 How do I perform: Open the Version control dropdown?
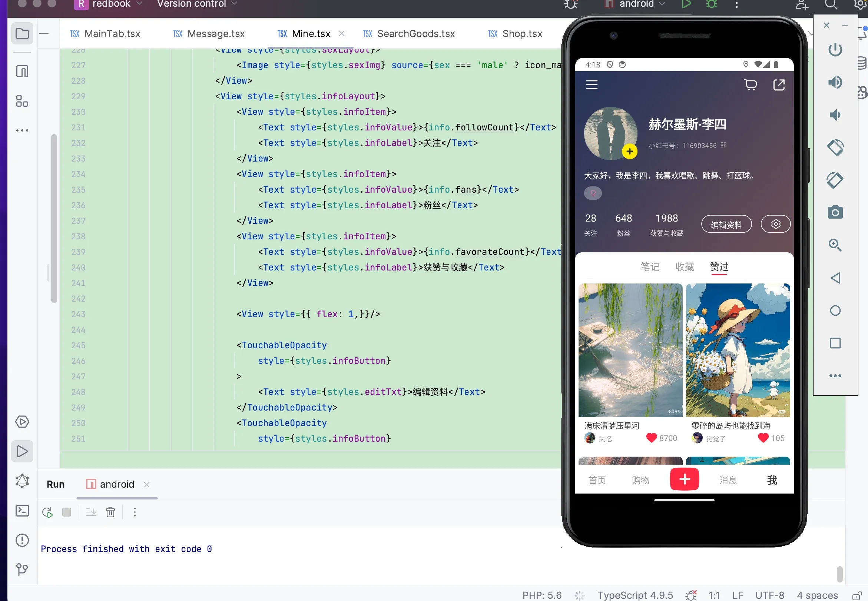[197, 4]
